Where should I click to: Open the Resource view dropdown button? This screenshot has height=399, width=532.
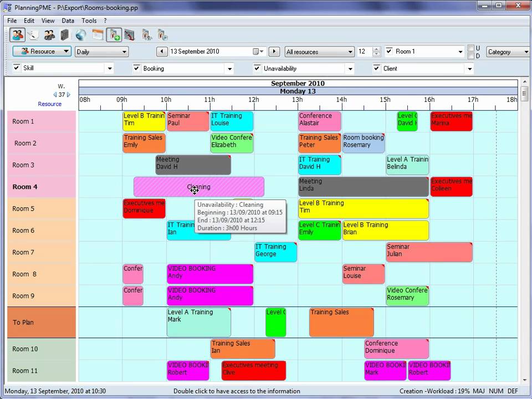(42, 51)
